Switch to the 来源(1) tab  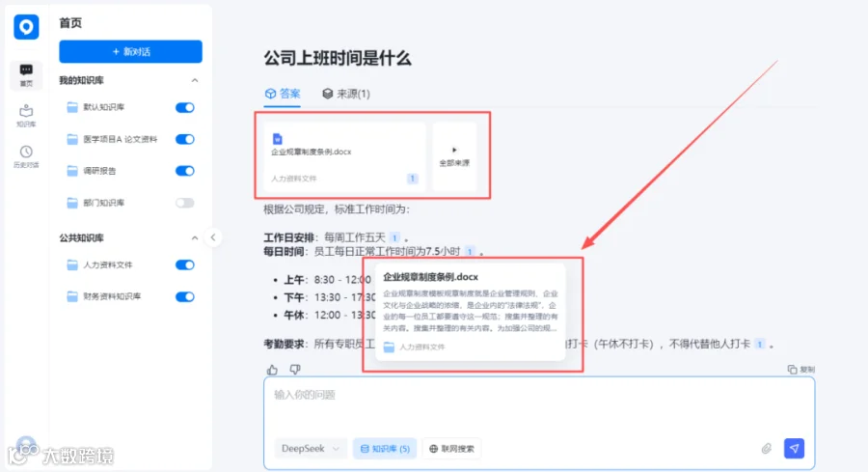click(x=346, y=94)
